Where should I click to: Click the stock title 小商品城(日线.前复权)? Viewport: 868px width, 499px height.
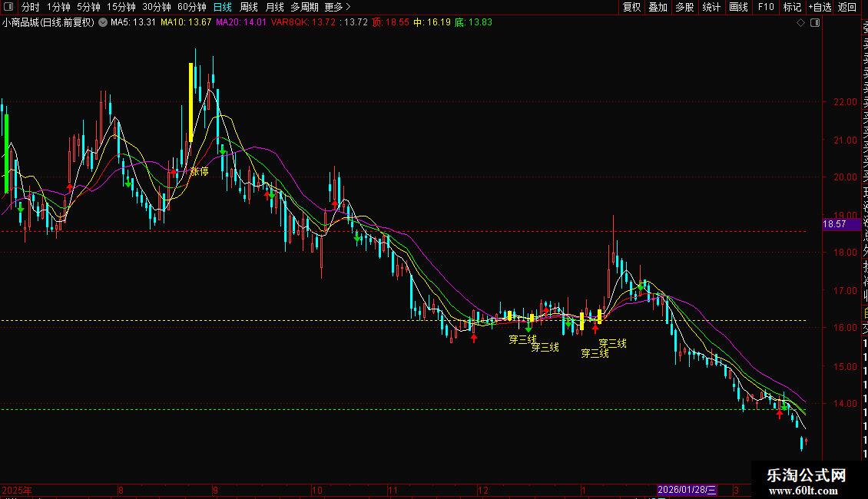(48, 23)
